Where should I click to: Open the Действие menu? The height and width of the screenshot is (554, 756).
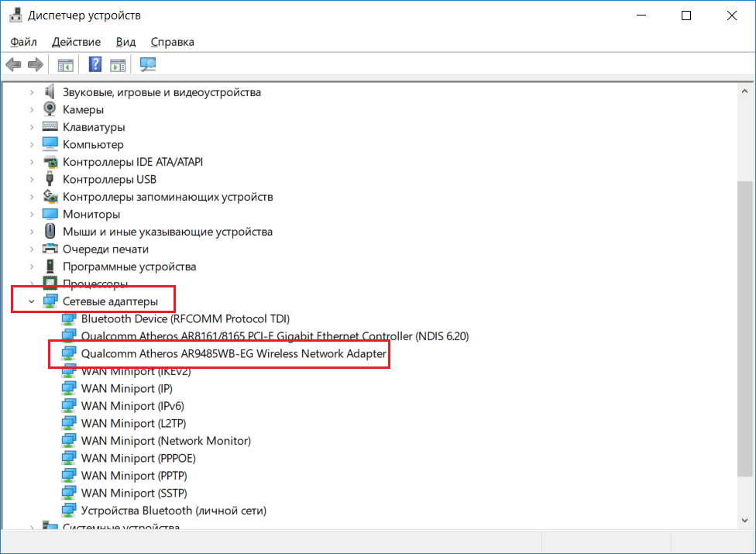pyautogui.click(x=77, y=42)
